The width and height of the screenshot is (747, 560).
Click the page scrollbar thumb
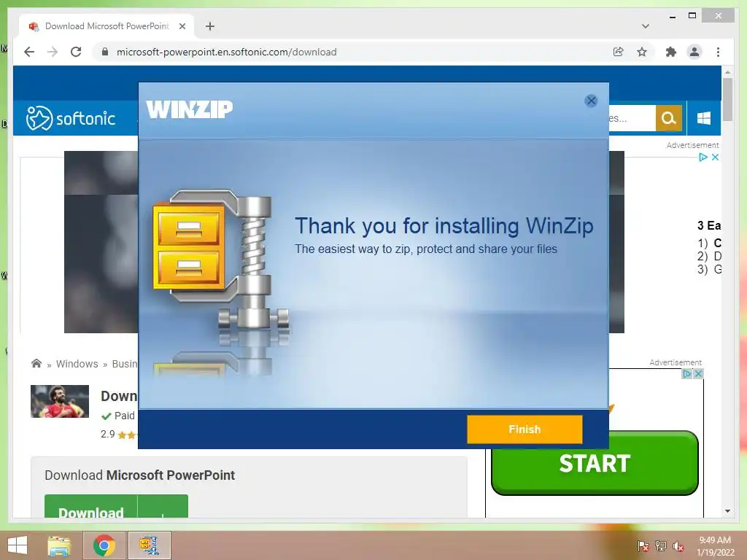pyautogui.click(x=727, y=99)
